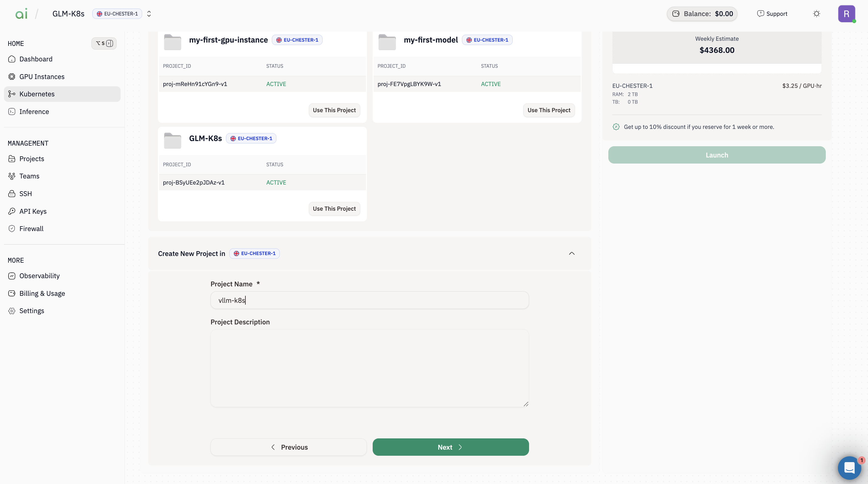The height and width of the screenshot is (484, 868).
Task: Click the EU-CHESTER-1 region selector in header
Action: tap(117, 14)
